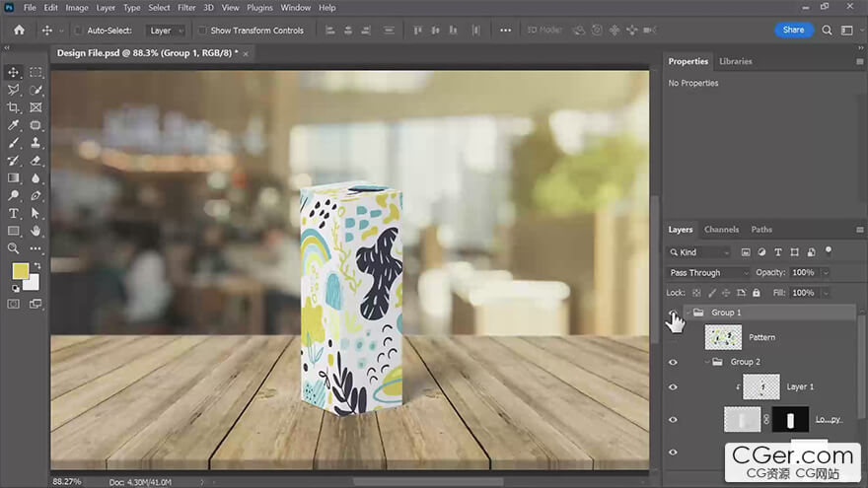Switch to the Channels tab
The image size is (868, 488).
[x=721, y=229]
